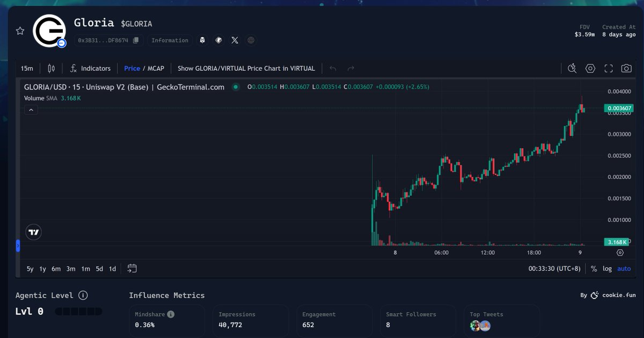Copy contract address 0x3B31...DF8674
The width and height of the screenshot is (644, 338).
136,40
